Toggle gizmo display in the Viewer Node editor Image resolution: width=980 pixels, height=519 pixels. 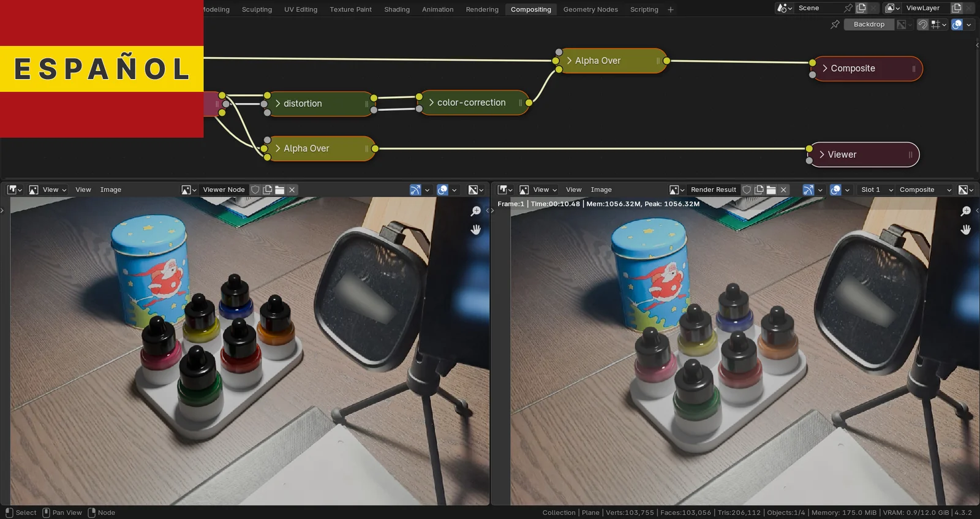pyautogui.click(x=415, y=190)
